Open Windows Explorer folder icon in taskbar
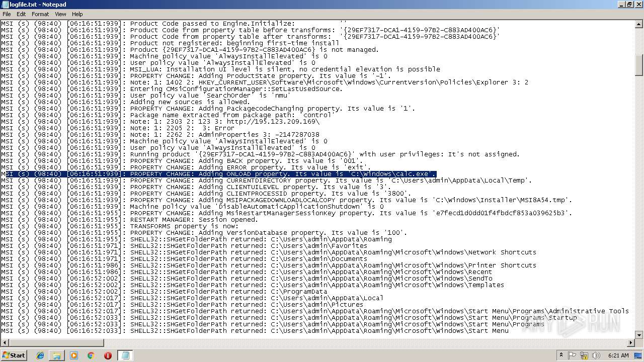Image resolution: width=644 pixels, height=362 pixels. coord(57,355)
